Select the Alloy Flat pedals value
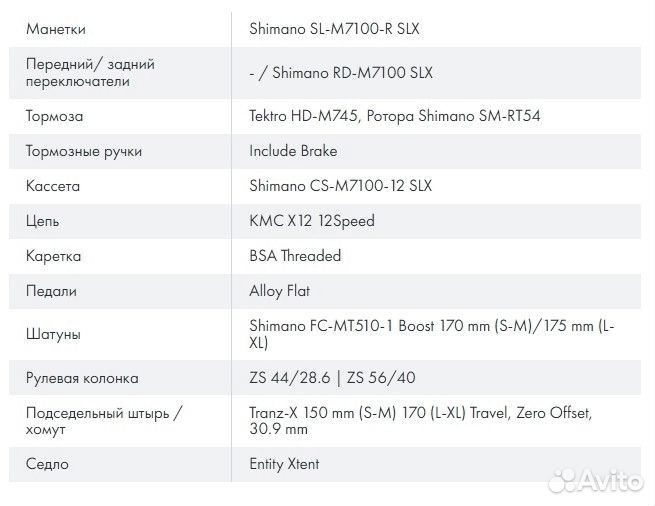This screenshot has width=655, height=506. (279, 291)
